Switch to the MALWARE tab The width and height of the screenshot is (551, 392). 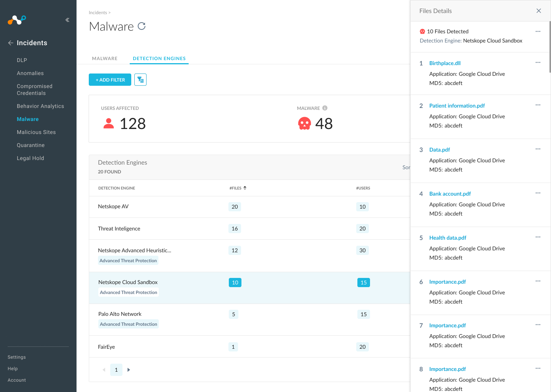[104, 59]
